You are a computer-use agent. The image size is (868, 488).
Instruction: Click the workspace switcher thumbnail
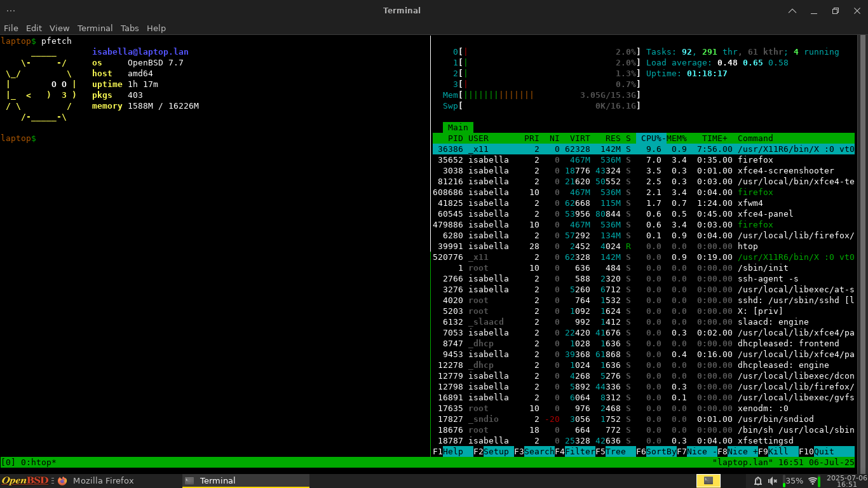point(709,481)
